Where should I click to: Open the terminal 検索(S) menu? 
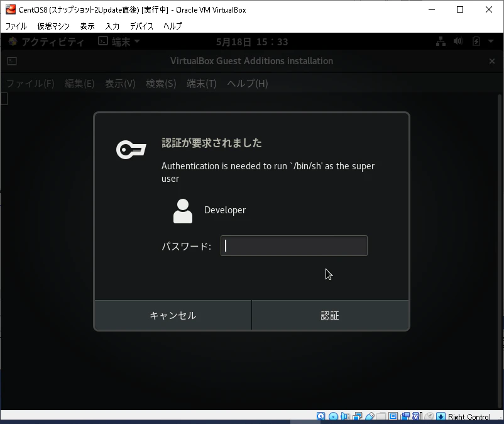pyautogui.click(x=161, y=84)
